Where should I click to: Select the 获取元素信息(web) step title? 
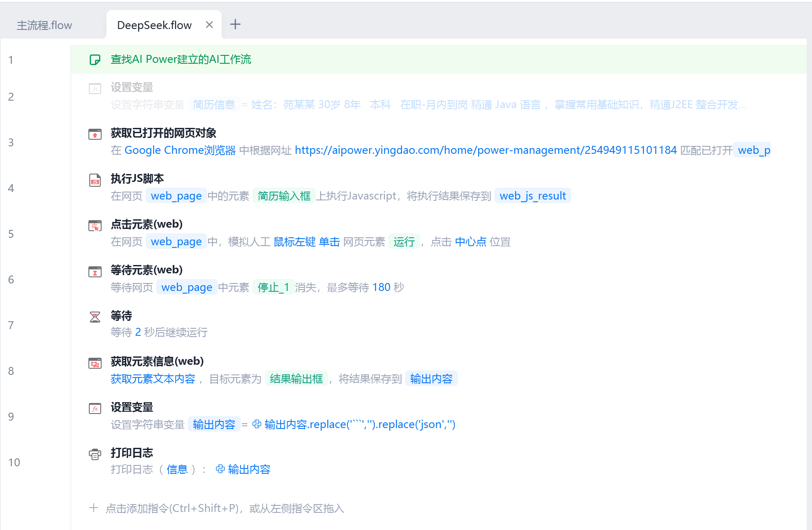point(157,361)
